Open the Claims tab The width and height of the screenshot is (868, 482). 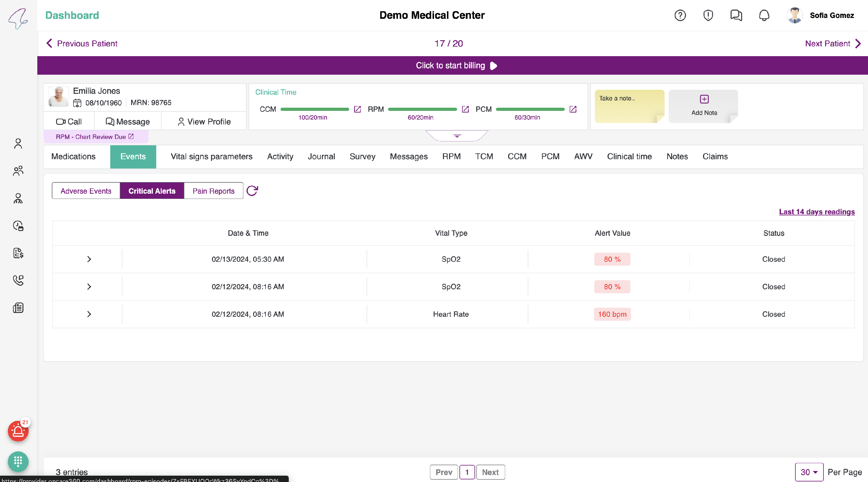[x=715, y=157]
